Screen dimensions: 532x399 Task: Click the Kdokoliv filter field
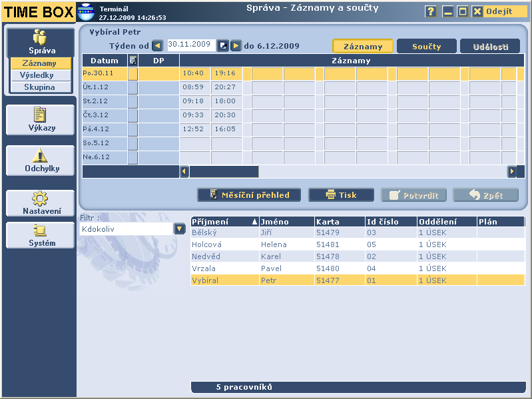point(127,229)
